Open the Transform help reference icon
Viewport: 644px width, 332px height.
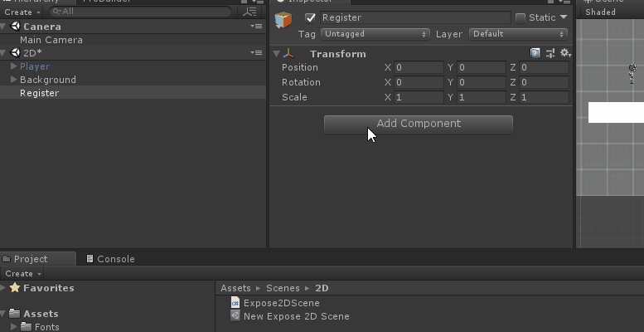click(x=535, y=53)
